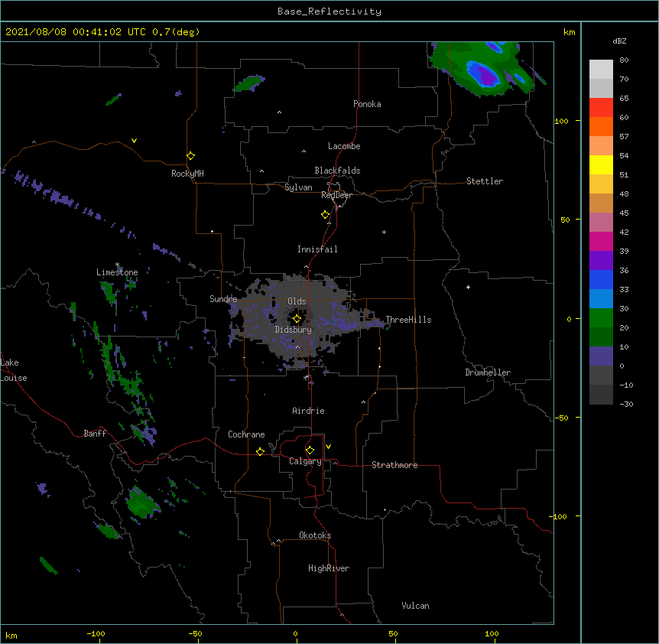
Task: Click the Airdrie city label
Action: 308,411
